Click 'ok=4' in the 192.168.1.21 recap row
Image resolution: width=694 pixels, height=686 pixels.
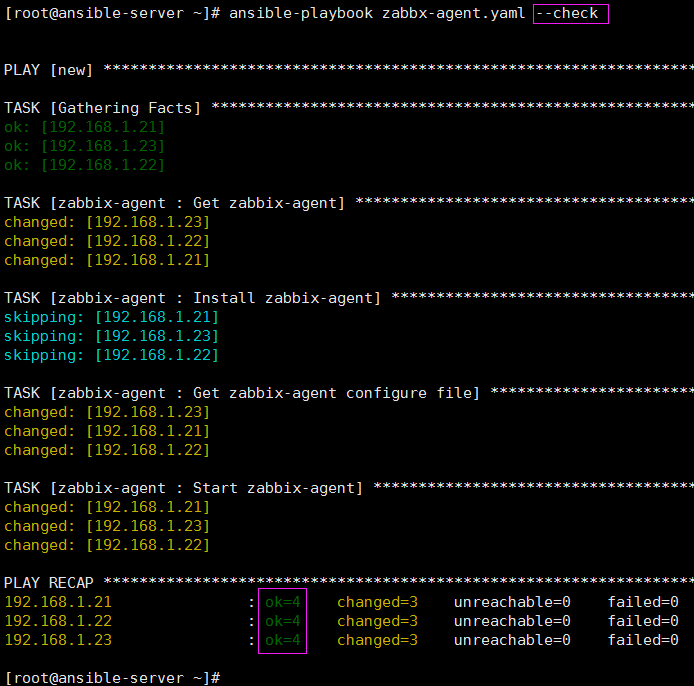(282, 602)
